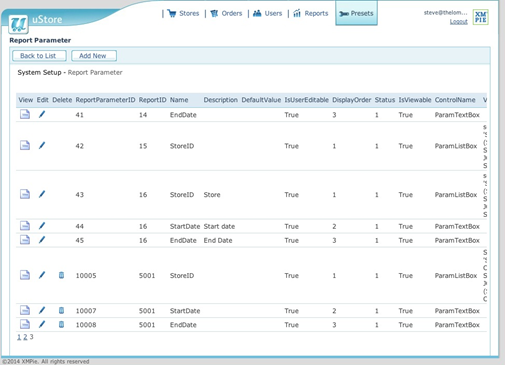Click ReportID 14 cell
This screenshot has height=365, width=505.
[x=143, y=115]
